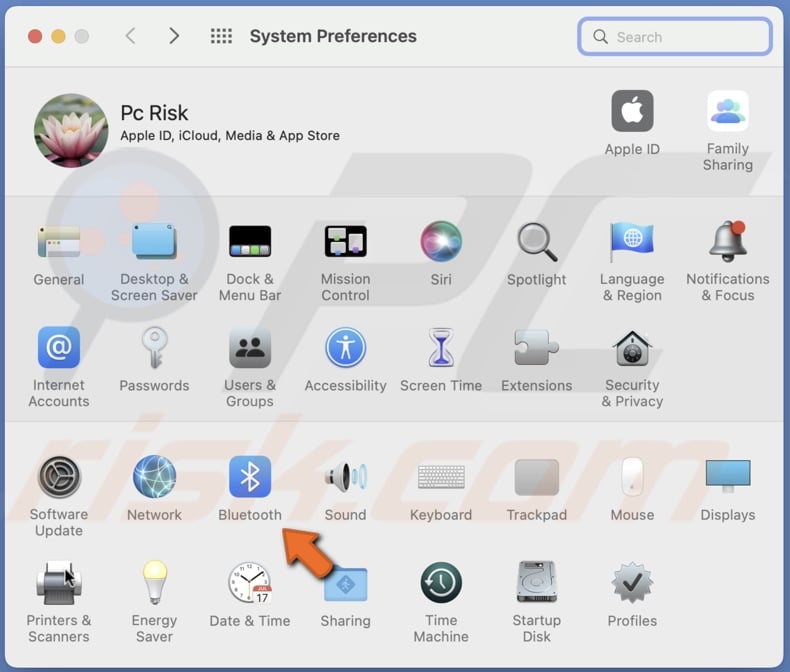Click the Search field
The image size is (790, 672).
[675, 37]
